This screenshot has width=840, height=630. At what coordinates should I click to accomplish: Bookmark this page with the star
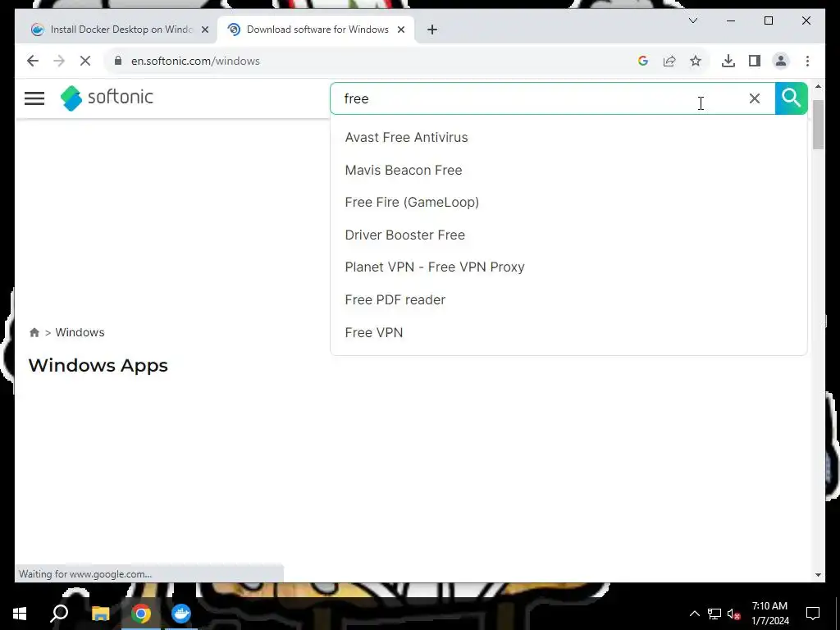696,61
